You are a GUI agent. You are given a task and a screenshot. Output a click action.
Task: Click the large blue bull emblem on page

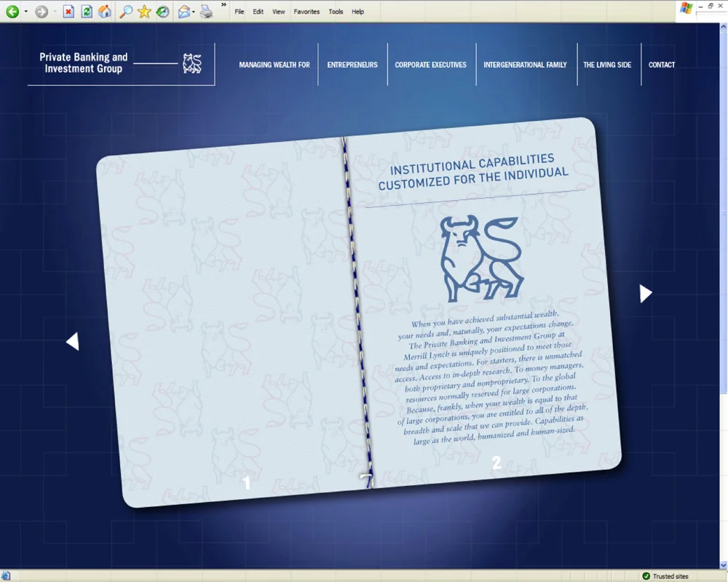(482, 258)
